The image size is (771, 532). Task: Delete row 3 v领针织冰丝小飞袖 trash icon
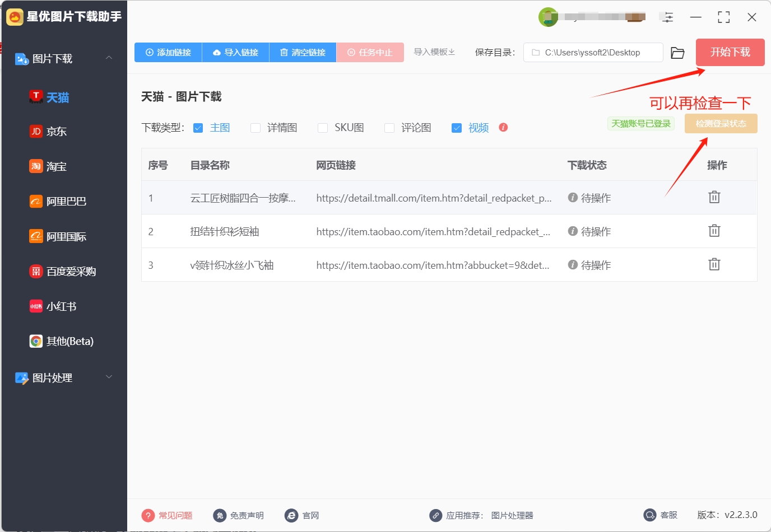click(x=714, y=264)
